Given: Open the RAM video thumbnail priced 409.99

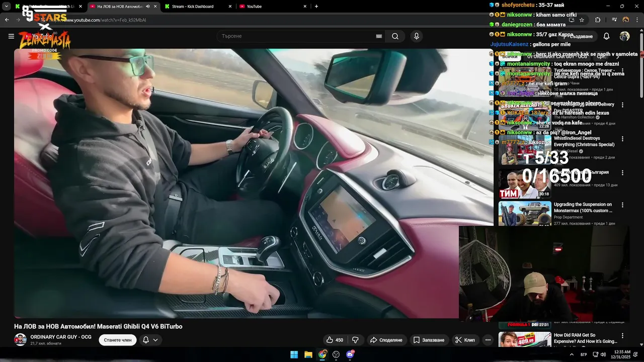Looking at the screenshot, I should [525, 339].
